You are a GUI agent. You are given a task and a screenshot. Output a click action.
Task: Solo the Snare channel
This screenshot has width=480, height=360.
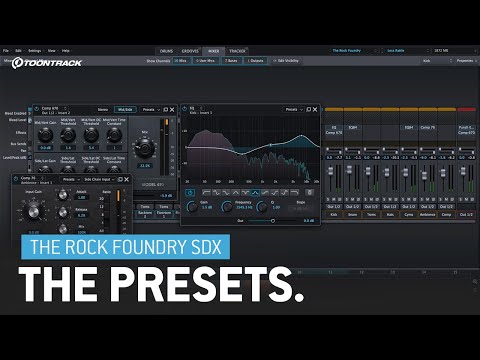tap(347, 199)
